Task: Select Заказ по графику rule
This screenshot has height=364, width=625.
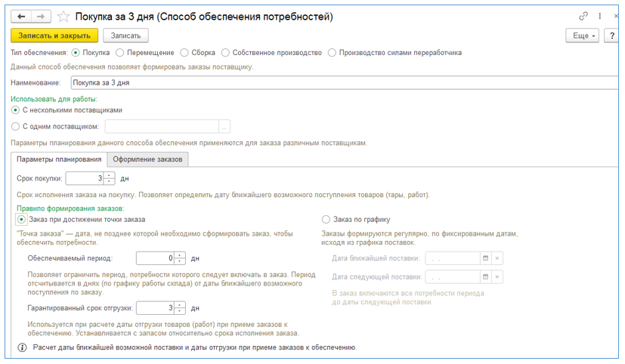Action: click(326, 220)
